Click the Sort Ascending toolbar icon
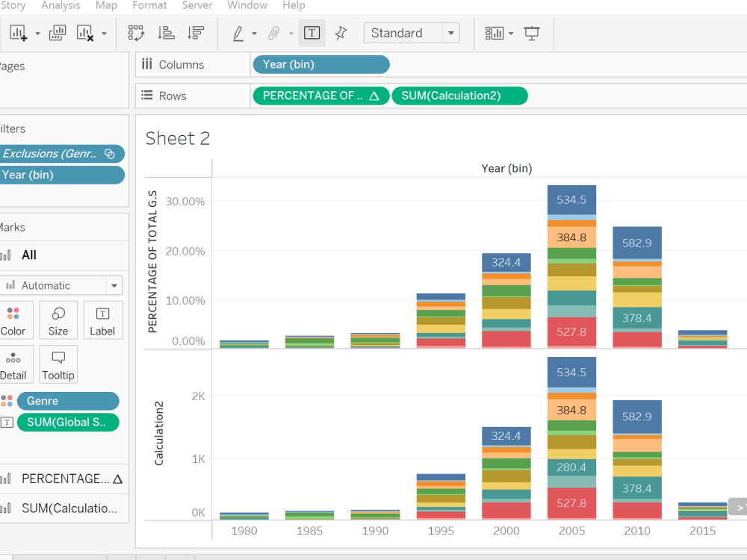747x560 pixels. point(167,33)
